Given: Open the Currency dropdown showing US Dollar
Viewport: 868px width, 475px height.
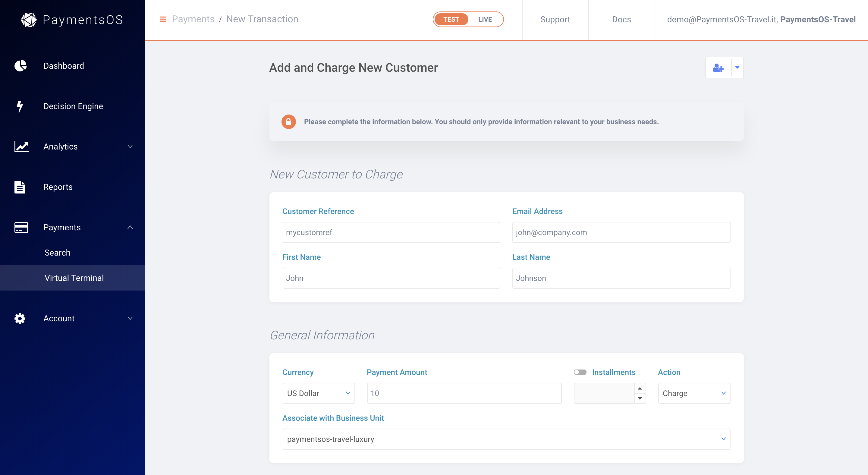Looking at the screenshot, I should [319, 393].
